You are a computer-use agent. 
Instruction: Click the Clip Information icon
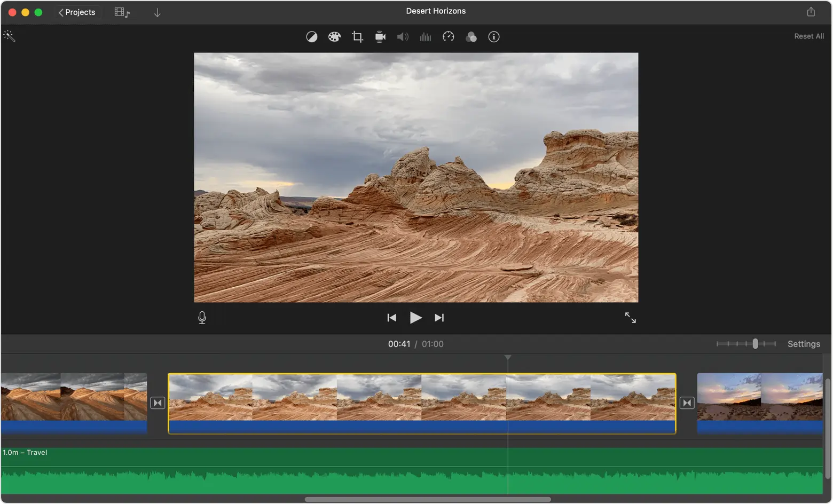tap(493, 36)
